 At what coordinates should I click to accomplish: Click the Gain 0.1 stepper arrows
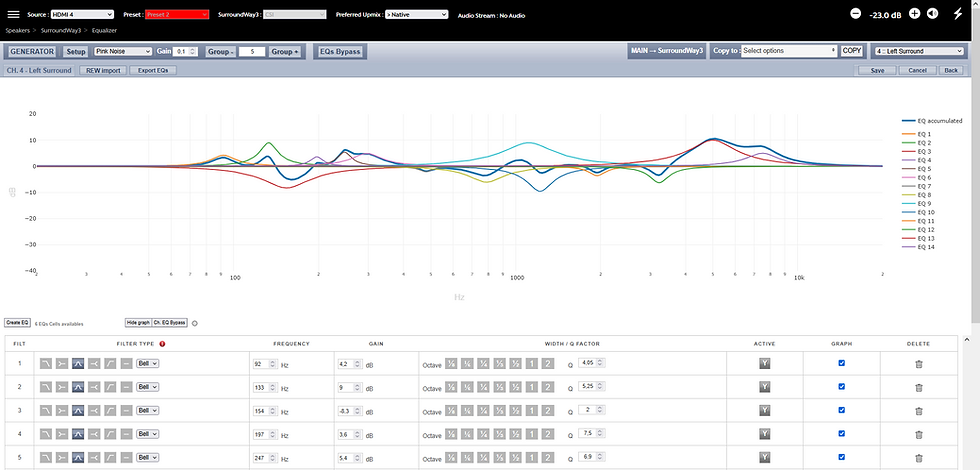(x=194, y=51)
